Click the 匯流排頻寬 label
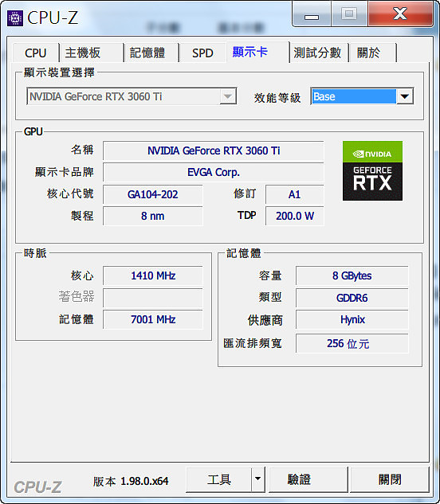This screenshot has height=504, width=440. 253,343
